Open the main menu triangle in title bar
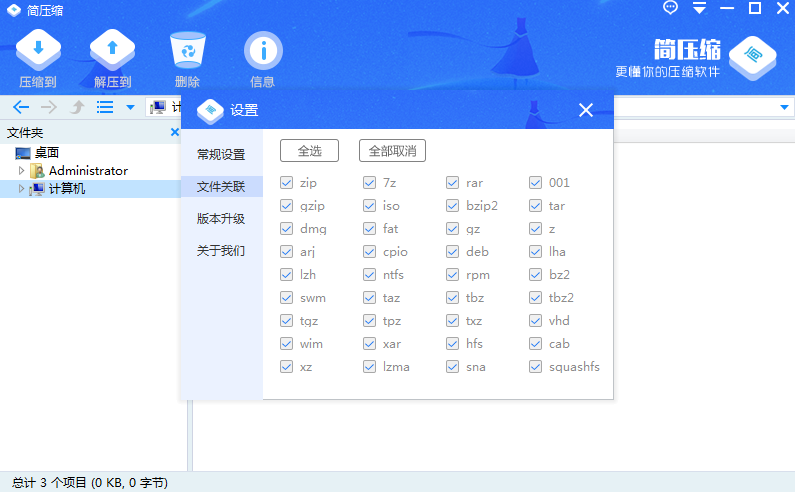This screenshot has height=492, width=795. point(699,8)
